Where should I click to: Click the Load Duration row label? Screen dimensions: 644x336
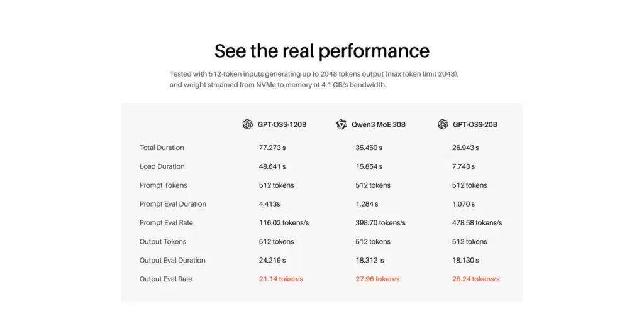tap(162, 166)
